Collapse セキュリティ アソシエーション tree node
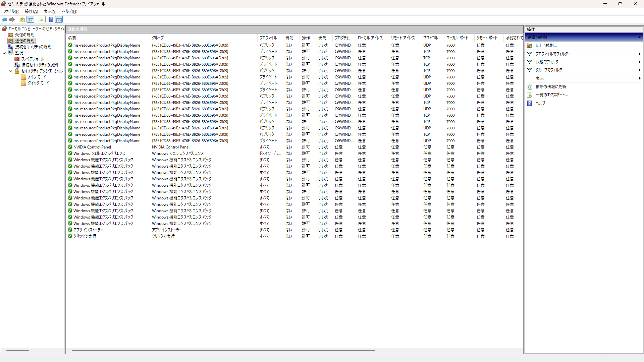 click(x=10, y=71)
